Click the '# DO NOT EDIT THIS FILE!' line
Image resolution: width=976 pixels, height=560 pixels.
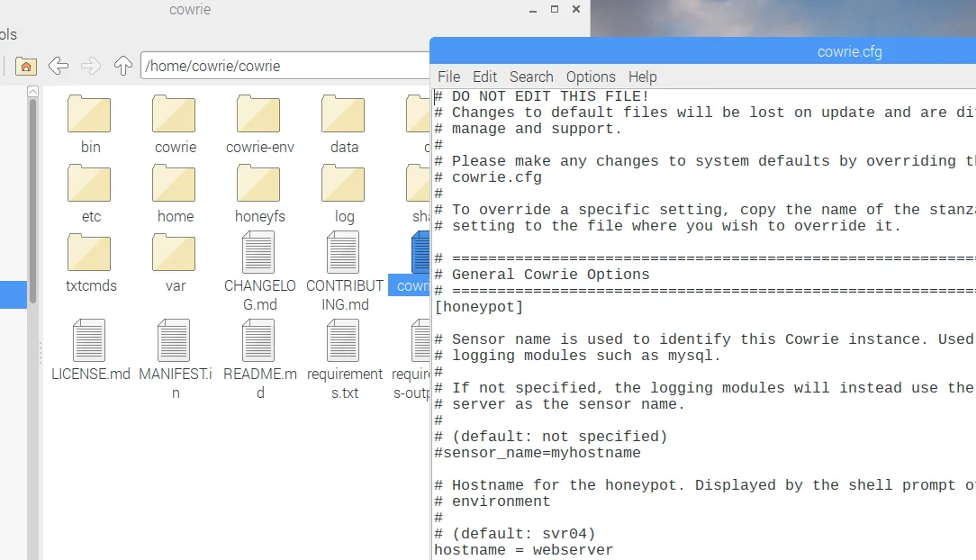541,96
